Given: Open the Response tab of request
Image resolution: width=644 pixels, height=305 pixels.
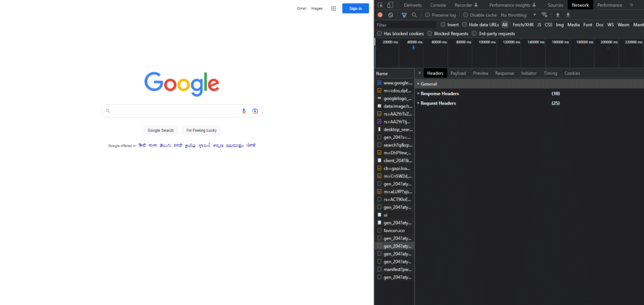Looking at the screenshot, I should pyautogui.click(x=504, y=73).
